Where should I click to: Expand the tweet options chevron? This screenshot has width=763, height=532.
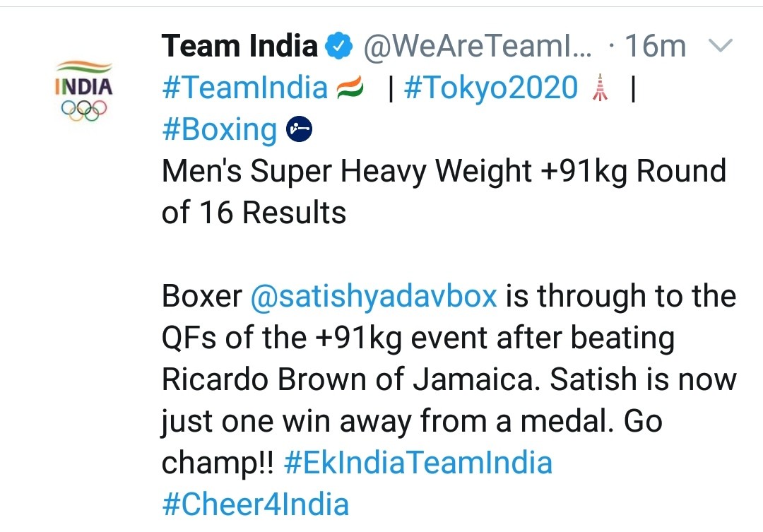pyautogui.click(x=720, y=47)
